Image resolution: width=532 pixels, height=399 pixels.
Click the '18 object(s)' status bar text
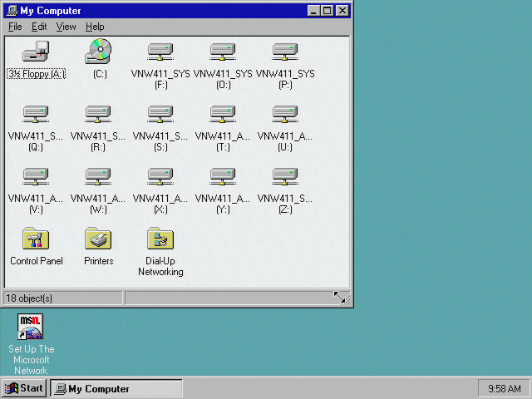(29, 298)
